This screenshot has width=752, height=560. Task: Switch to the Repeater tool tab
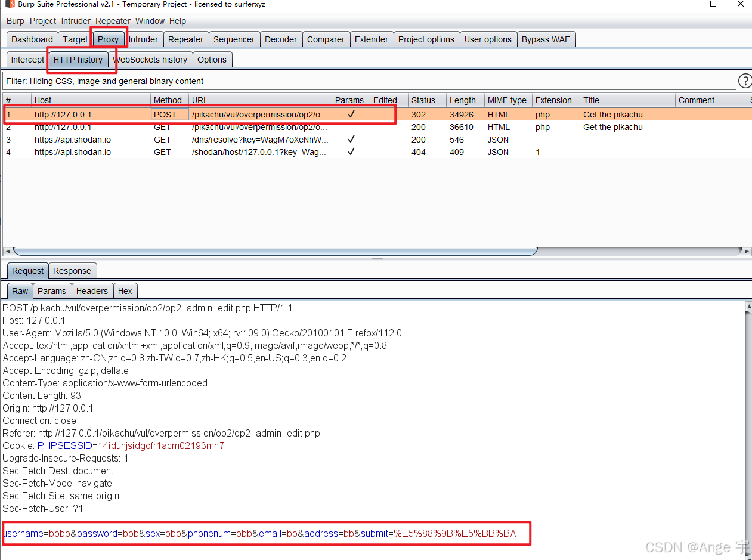pyautogui.click(x=186, y=39)
